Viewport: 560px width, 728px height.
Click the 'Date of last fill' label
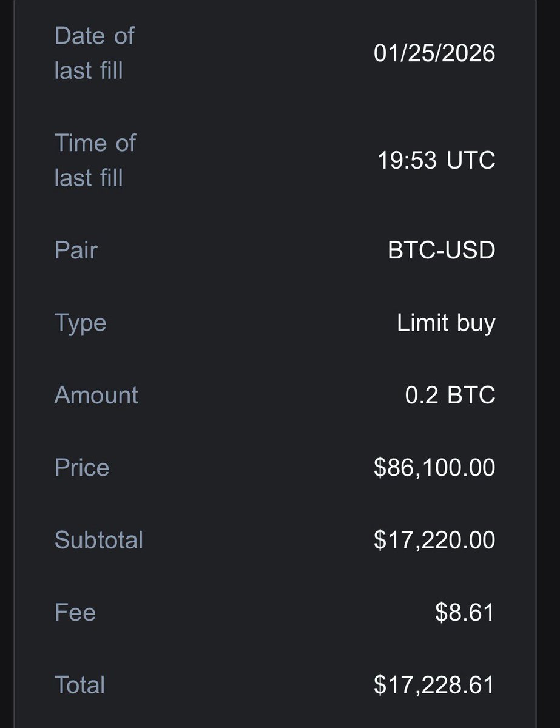coord(94,53)
